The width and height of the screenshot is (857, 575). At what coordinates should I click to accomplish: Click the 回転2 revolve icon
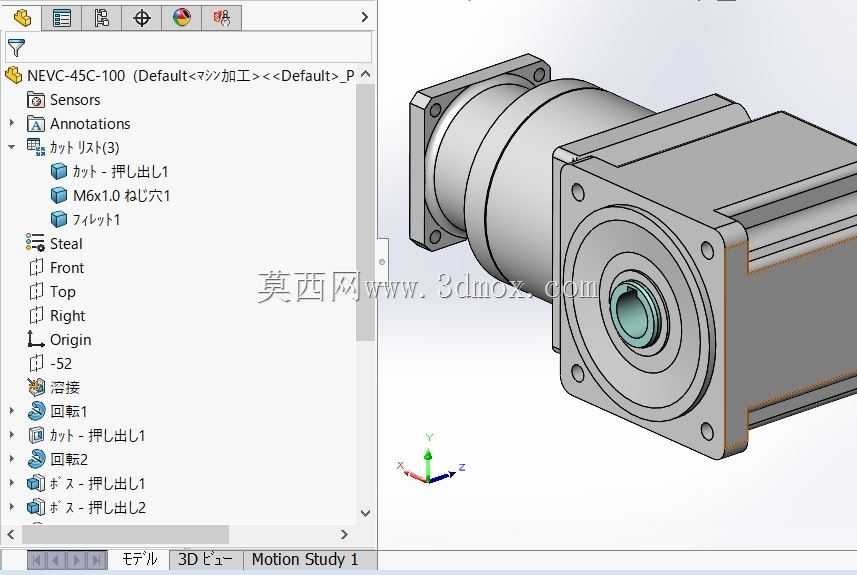36,459
